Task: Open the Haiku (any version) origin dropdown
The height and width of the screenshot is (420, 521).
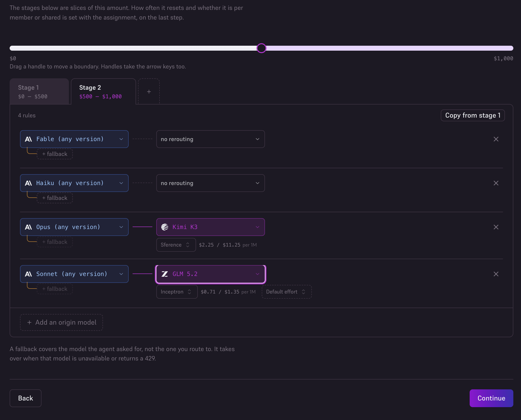Action: click(74, 183)
